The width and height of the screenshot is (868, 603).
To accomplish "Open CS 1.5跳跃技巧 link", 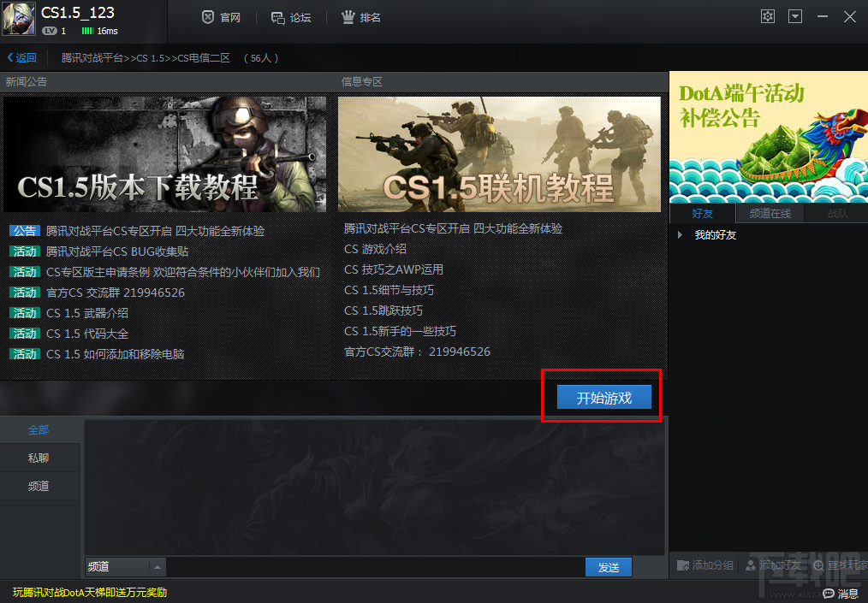I will 383,310.
